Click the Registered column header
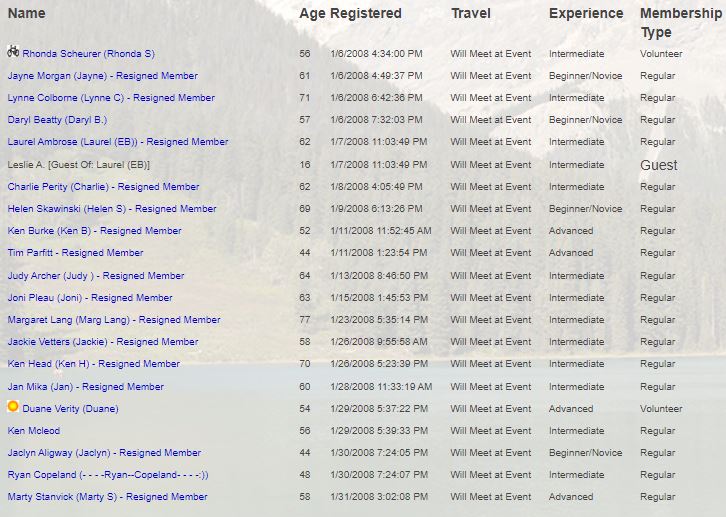The height and width of the screenshot is (517, 726). pos(366,14)
